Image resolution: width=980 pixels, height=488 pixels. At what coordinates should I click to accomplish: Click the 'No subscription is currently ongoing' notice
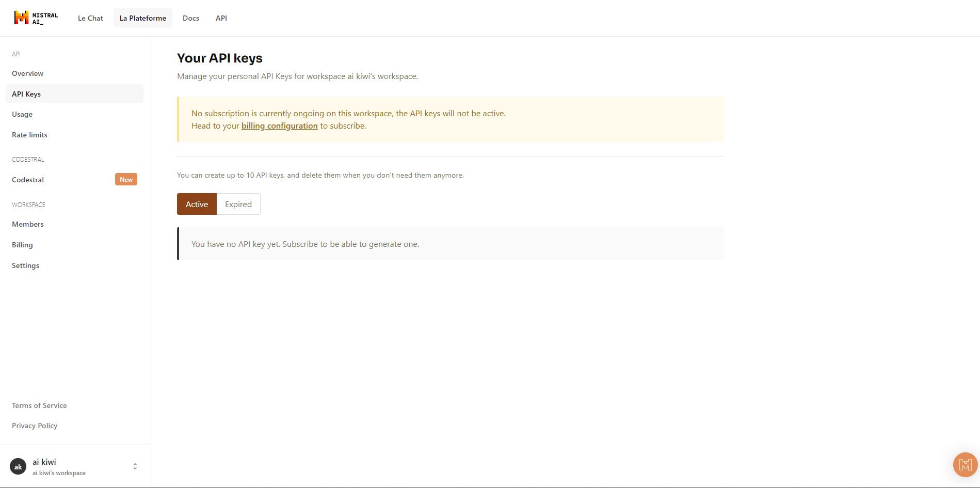tap(451, 119)
